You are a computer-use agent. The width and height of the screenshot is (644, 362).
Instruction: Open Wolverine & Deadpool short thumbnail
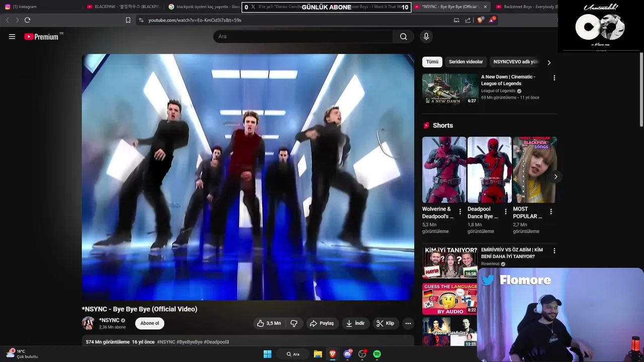444,170
